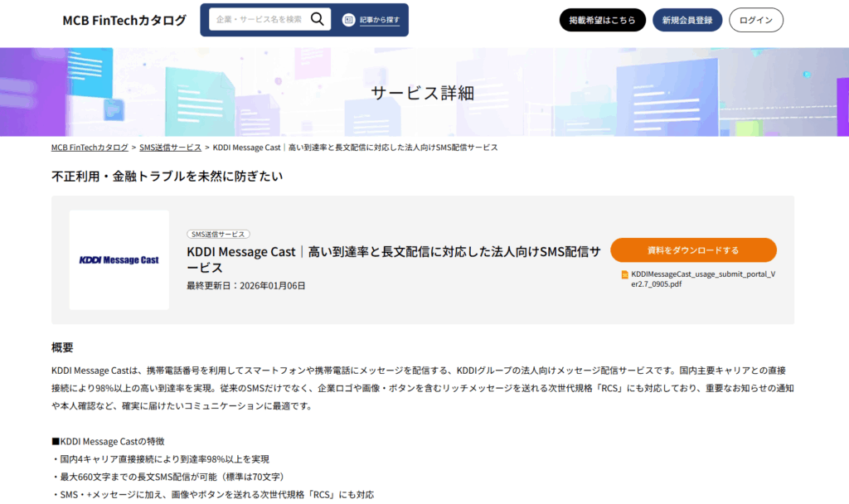This screenshot has width=849, height=504.
Task: Click the ログイン button
Action: pyautogui.click(x=755, y=20)
